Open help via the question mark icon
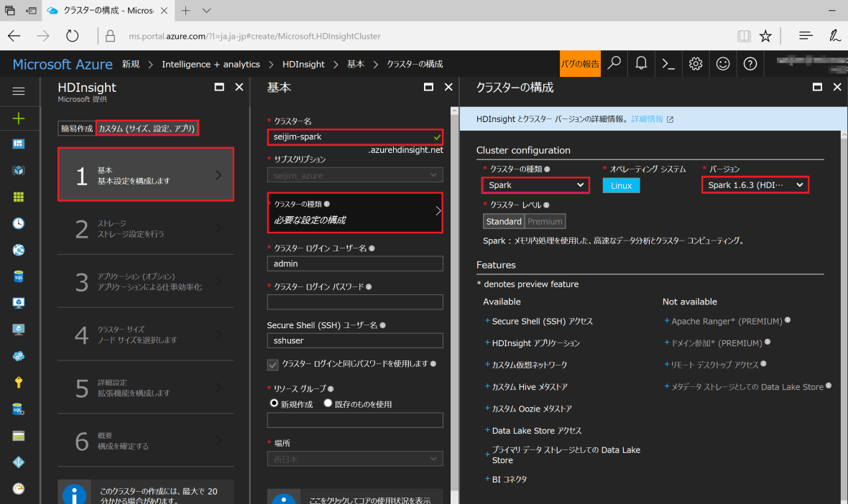848x504 pixels. coord(750,64)
